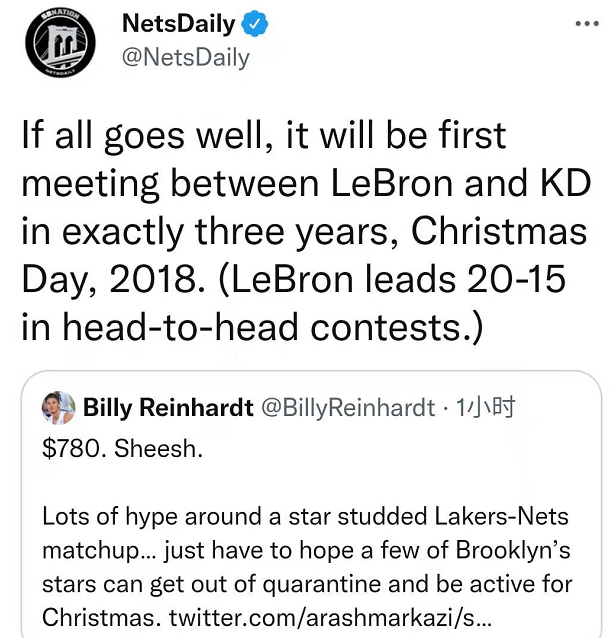This screenshot has width=611, height=638.
Task: Click the "LeBron leads 20-15" line
Action: [293, 280]
